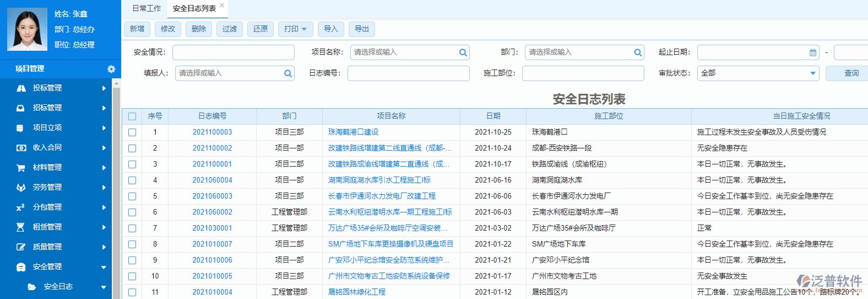This screenshot has width=868, height=299.
Task: Click search icon in 填报人 field
Action: coord(288,73)
